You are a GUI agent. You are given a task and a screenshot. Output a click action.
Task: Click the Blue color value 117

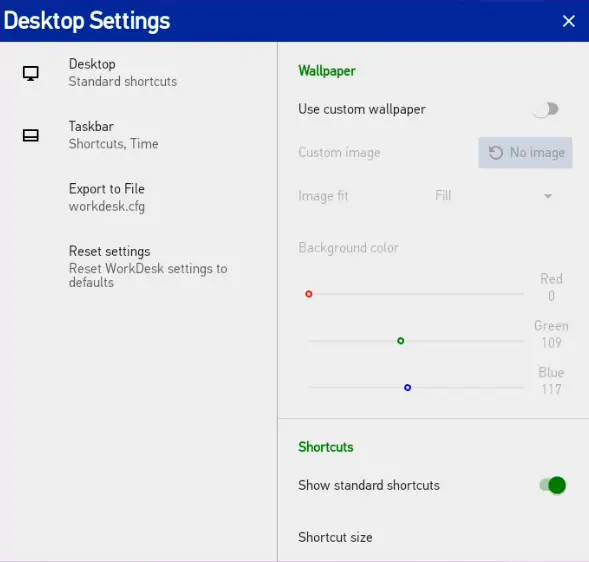point(551,389)
